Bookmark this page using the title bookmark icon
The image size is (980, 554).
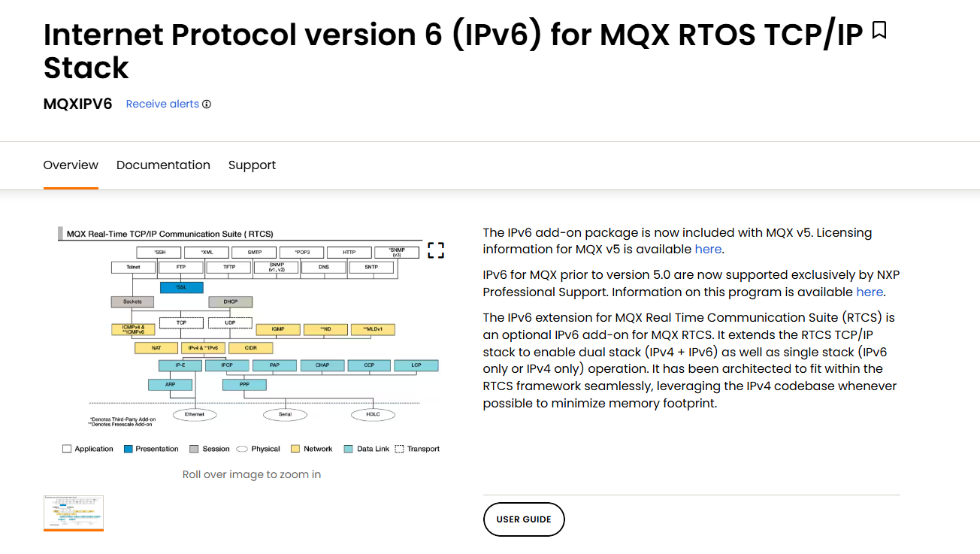point(879,31)
